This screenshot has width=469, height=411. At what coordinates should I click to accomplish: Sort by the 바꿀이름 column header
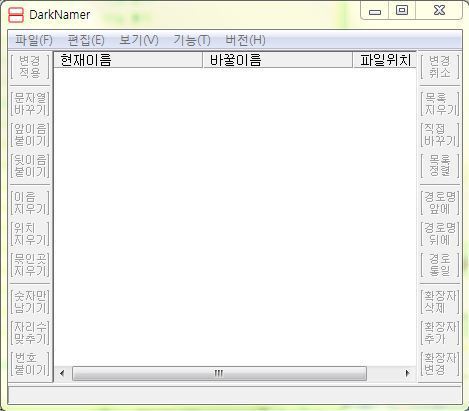coord(278,60)
